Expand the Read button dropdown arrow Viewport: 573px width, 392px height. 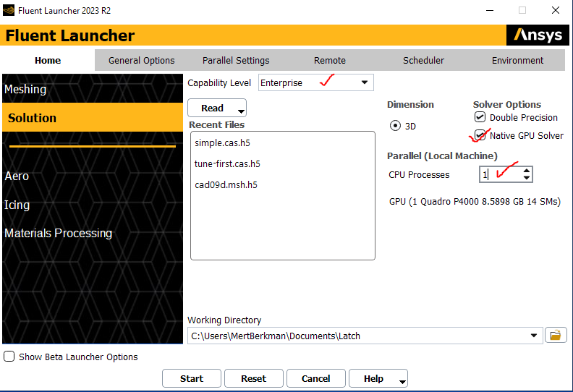coord(241,111)
